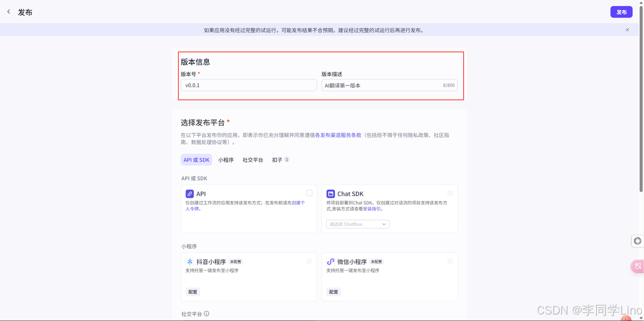Click 配置 under 抖音小程序
The width and height of the screenshot is (644, 321).
tap(193, 292)
